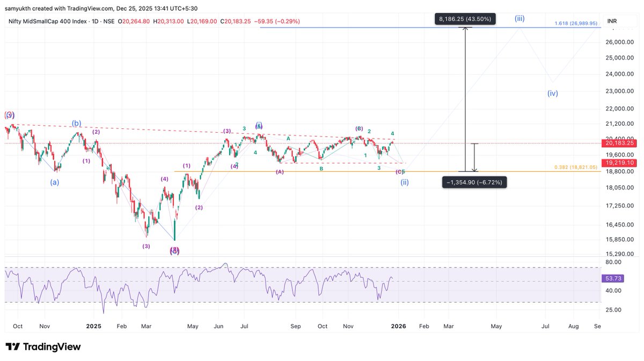Select the green B wave label
Image resolution: width=644 pixels, height=361 pixels.
[x=321, y=169]
